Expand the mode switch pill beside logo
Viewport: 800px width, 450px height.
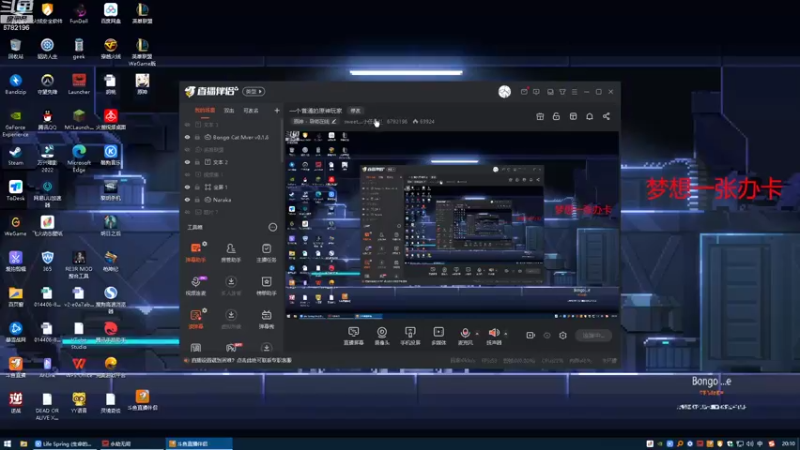(x=254, y=92)
